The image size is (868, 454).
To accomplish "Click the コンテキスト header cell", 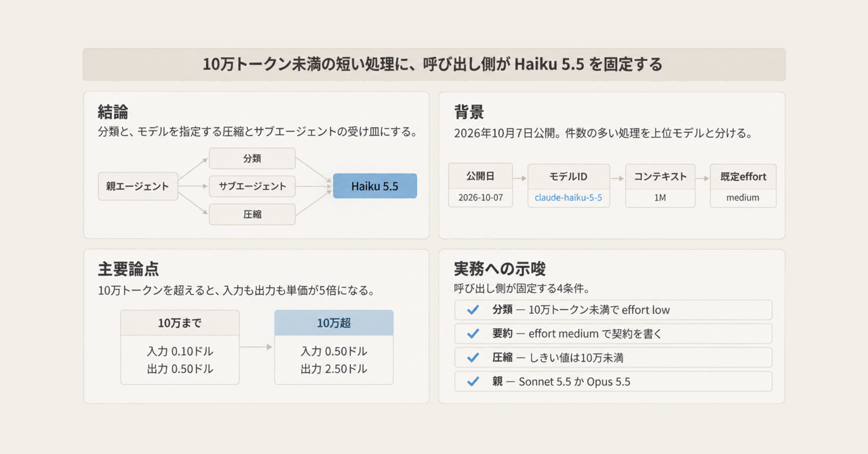I will click(660, 177).
